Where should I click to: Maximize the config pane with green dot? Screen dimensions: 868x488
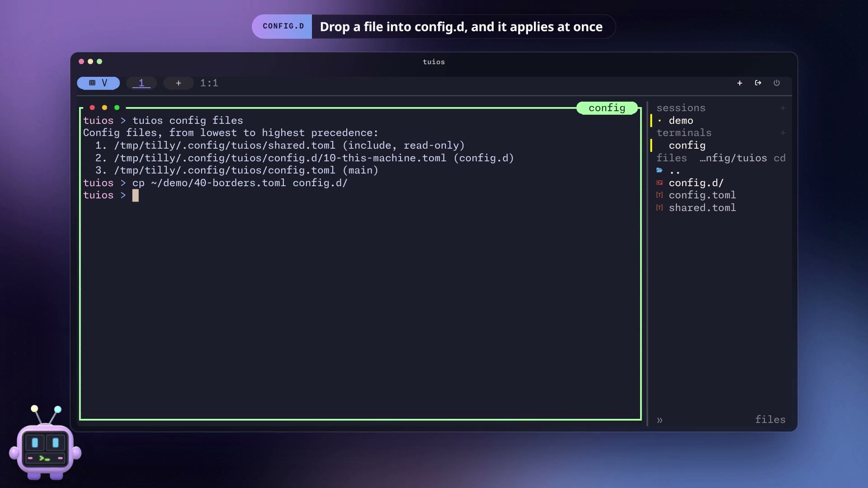pyautogui.click(x=117, y=108)
